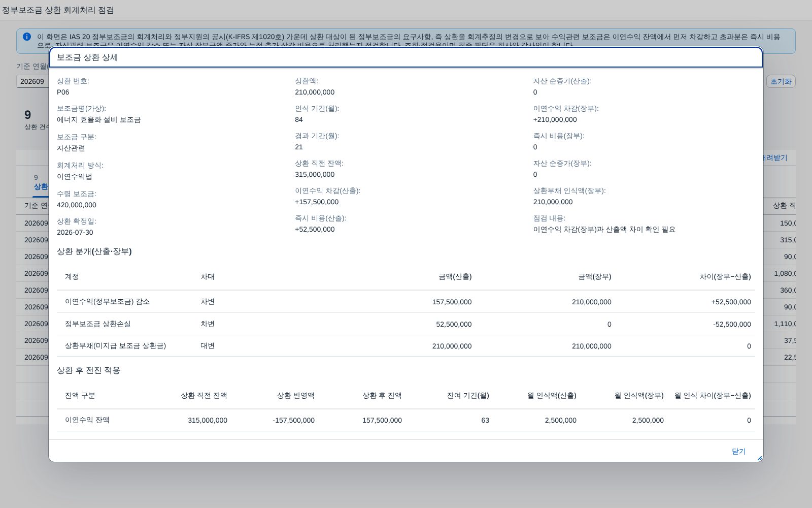Focus the 202609 기준 연월 input field
Viewport: 812px width, 508px height.
[32, 81]
